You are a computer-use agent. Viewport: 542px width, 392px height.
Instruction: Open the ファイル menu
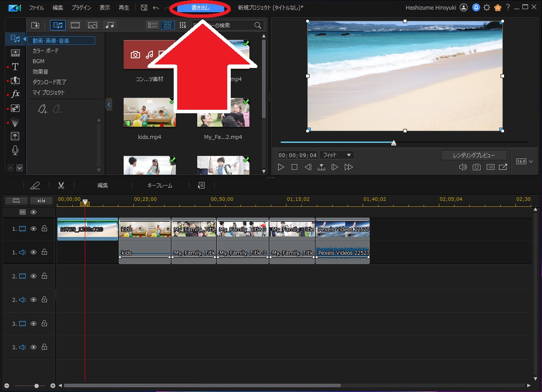click(x=36, y=8)
